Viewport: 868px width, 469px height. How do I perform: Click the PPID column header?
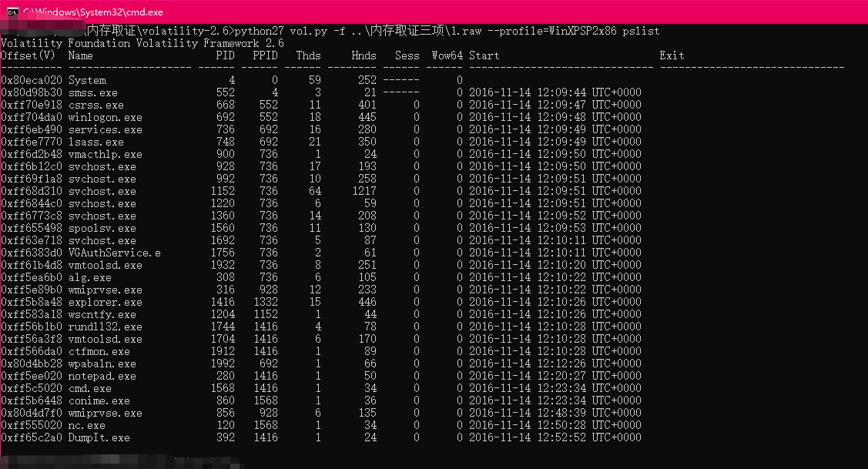tap(265, 55)
